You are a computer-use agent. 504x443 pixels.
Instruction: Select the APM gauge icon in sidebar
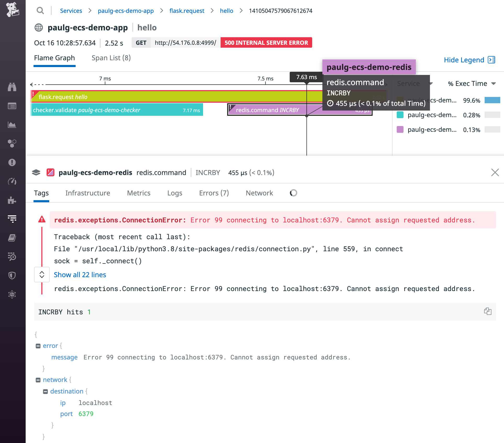tap(12, 181)
